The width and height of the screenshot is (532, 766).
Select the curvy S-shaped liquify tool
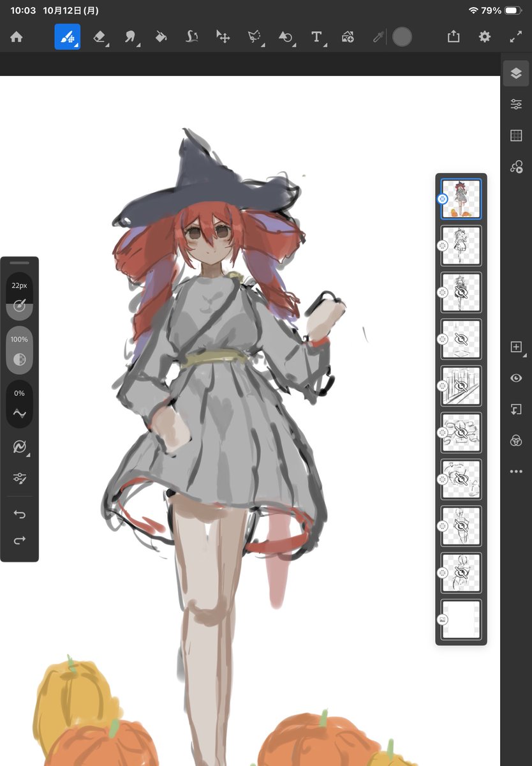[x=191, y=37]
